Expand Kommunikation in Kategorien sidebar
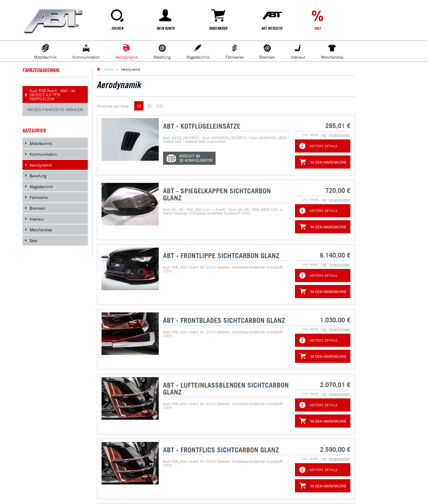The height and width of the screenshot is (504, 428). click(55, 154)
